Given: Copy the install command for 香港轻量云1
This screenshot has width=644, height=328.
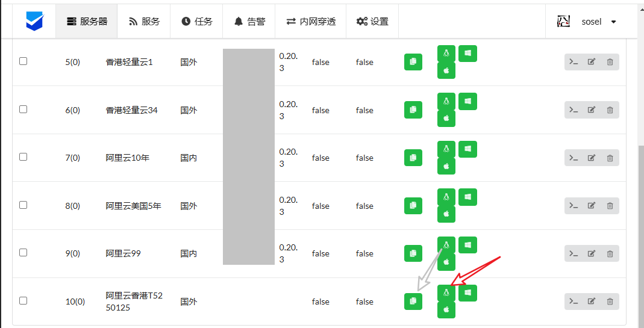Looking at the screenshot, I should point(413,62).
